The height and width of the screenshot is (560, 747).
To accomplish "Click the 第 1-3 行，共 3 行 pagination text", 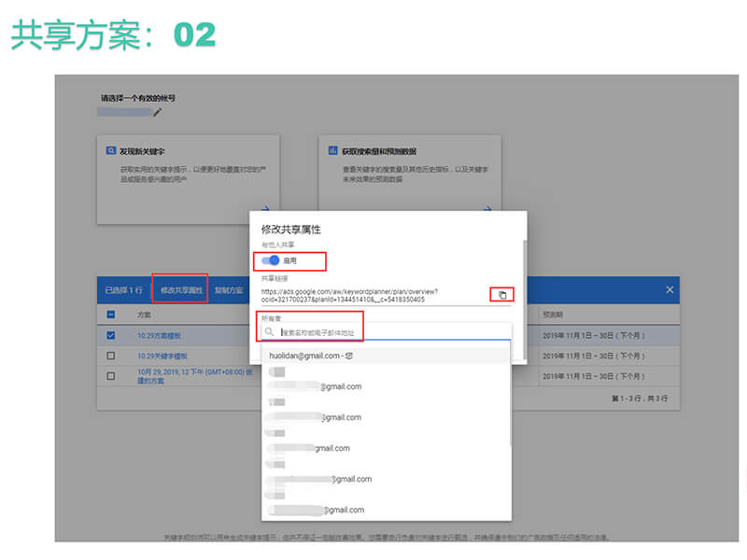I will [640, 399].
